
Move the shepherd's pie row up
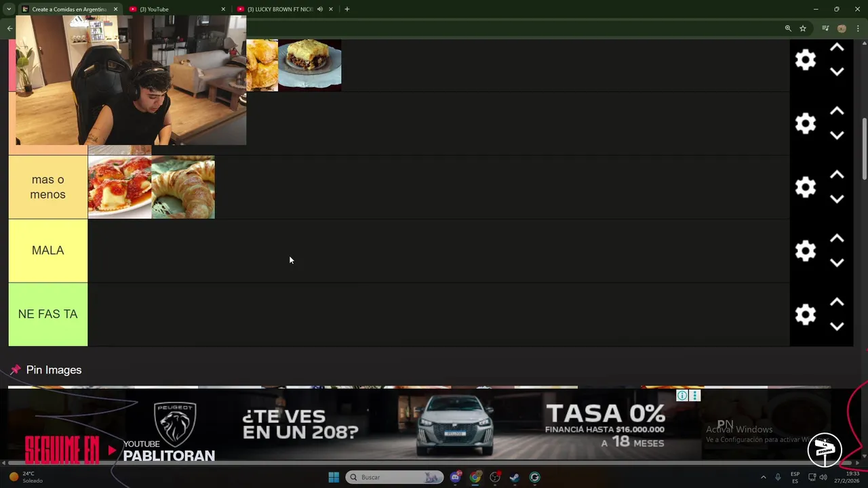837,47
